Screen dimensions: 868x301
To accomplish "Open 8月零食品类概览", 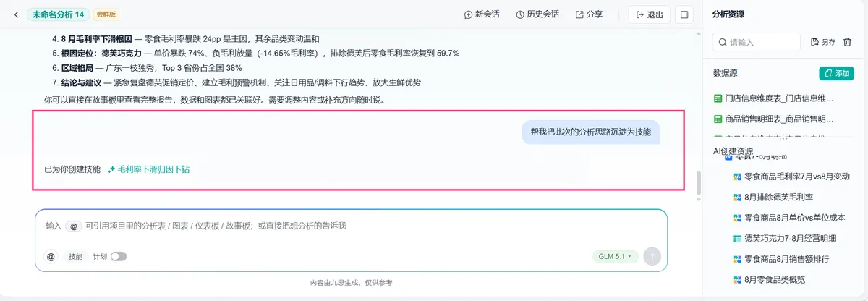I will pos(774,279).
